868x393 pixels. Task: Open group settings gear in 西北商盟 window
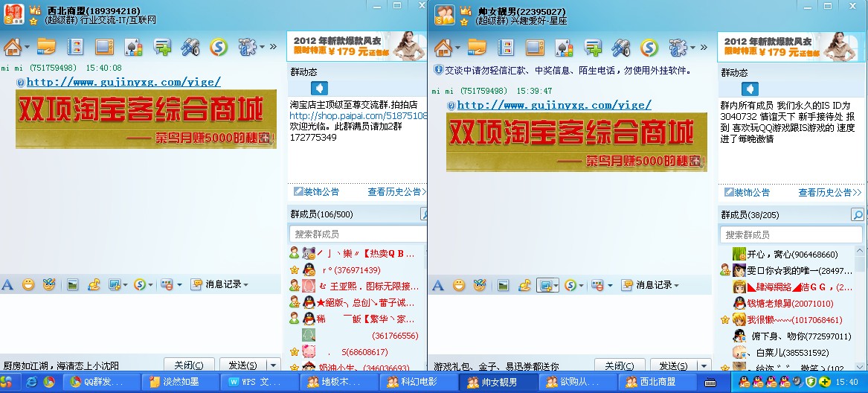click(248, 47)
